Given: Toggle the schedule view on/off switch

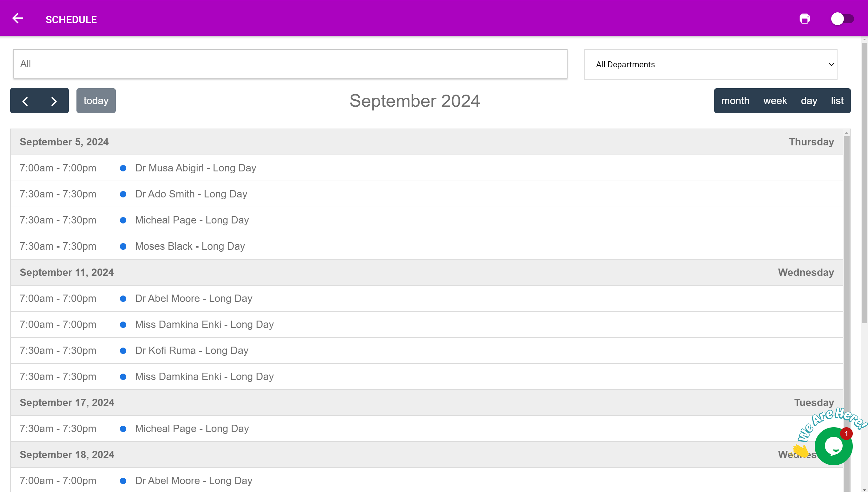Looking at the screenshot, I should click(x=841, y=19).
